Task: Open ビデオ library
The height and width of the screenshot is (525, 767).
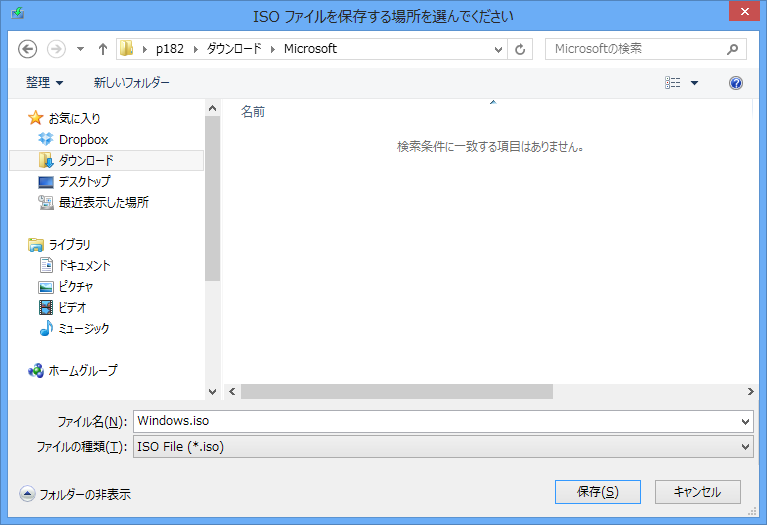Action: pyautogui.click(x=72, y=307)
